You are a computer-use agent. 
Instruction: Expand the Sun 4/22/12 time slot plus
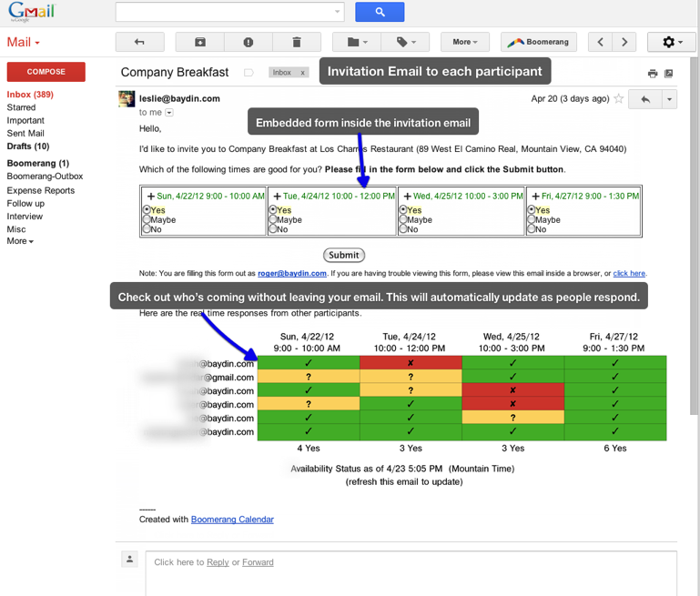tap(151, 197)
